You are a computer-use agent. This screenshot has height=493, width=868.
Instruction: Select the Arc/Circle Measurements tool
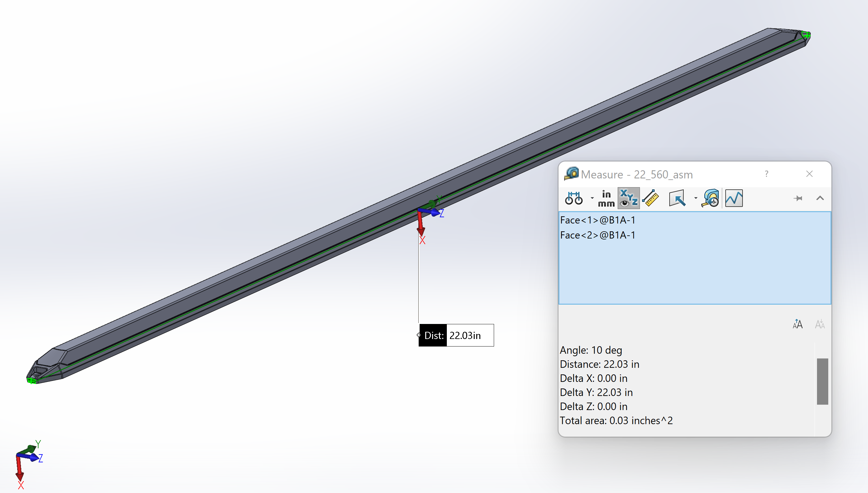[574, 198]
